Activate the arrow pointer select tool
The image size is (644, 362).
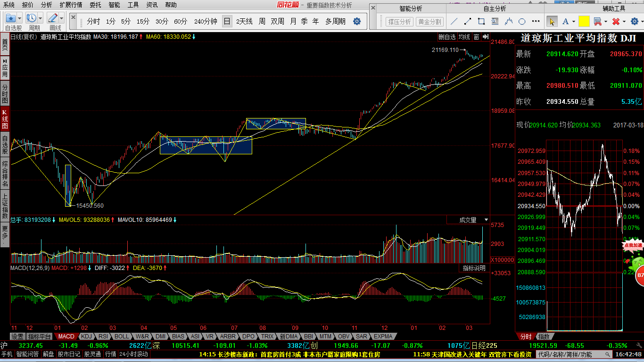pos(552,21)
